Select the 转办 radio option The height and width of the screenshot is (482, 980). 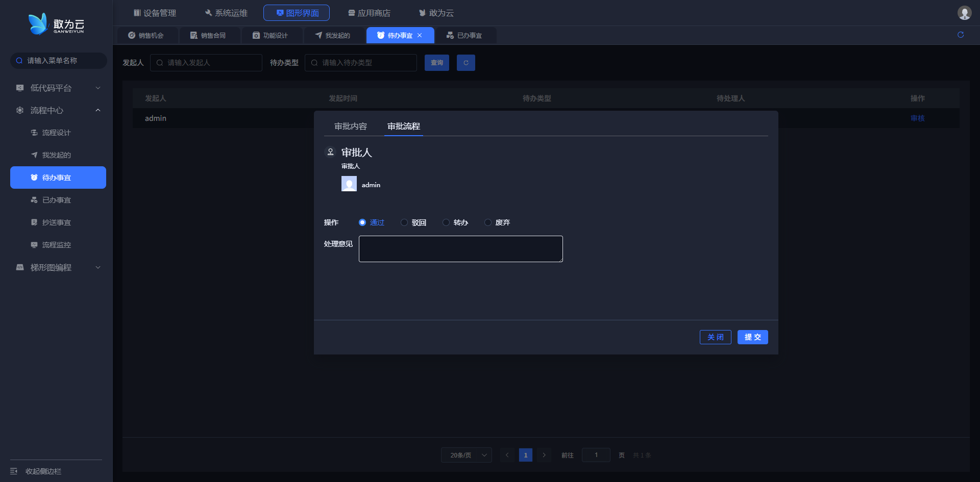point(446,222)
